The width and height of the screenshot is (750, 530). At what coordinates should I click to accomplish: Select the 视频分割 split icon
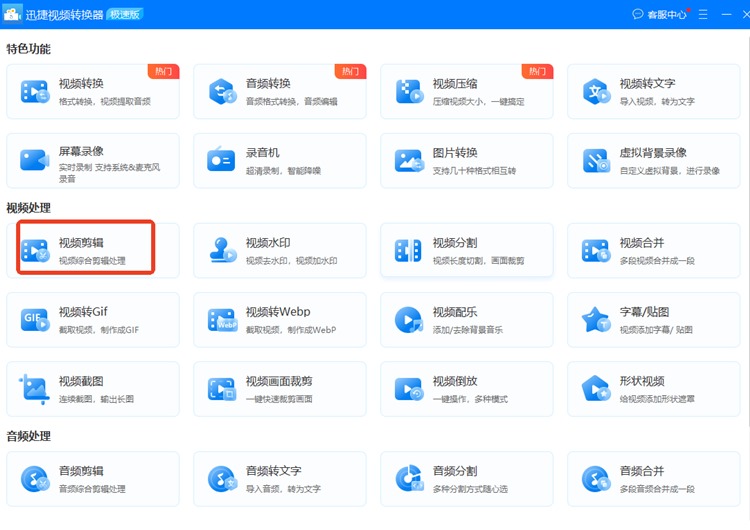pos(408,251)
